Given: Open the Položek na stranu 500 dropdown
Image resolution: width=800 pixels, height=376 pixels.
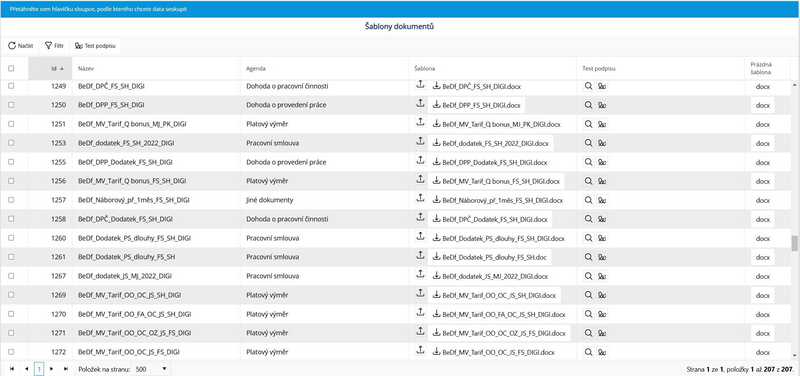Looking at the screenshot, I should pyautogui.click(x=151, y=368).
